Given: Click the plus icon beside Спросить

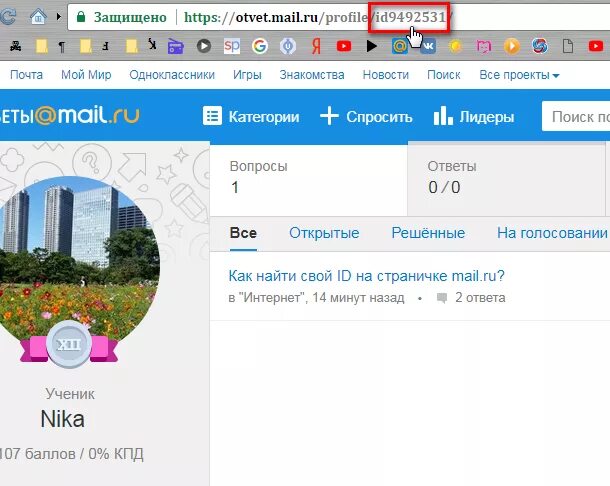Looking at the screenshot, I should tap(329, 116).
